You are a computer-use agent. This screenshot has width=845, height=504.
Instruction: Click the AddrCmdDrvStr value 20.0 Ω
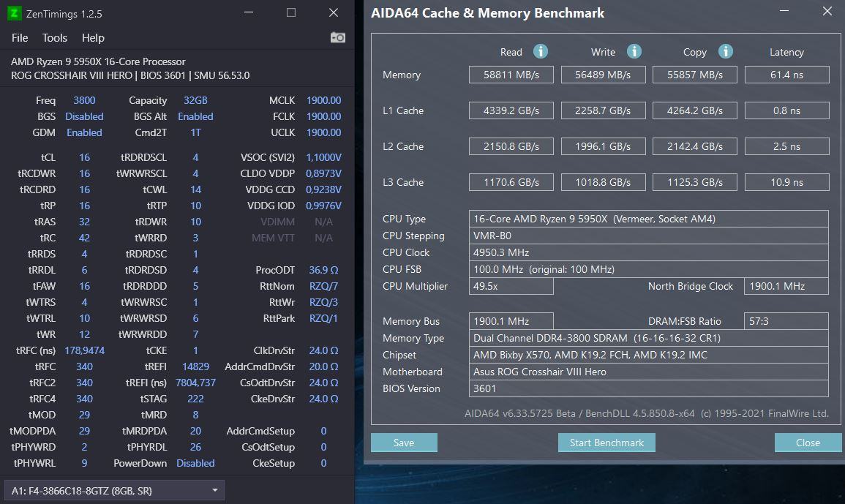point(323,366)
